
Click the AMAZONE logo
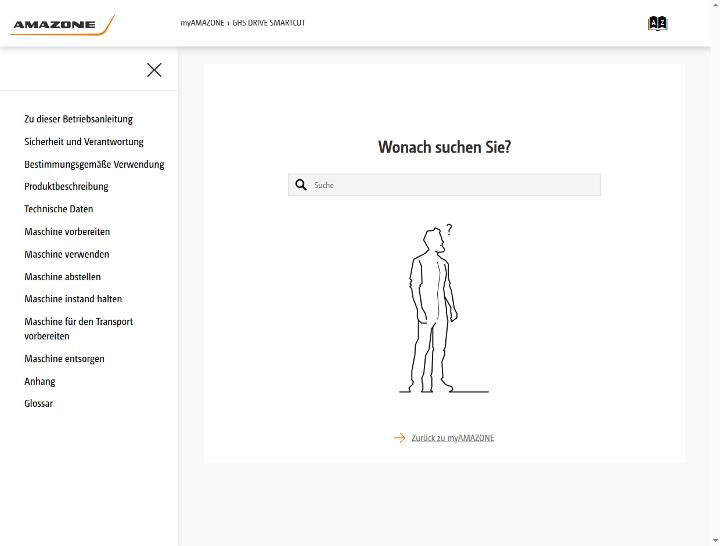(62, 24)
